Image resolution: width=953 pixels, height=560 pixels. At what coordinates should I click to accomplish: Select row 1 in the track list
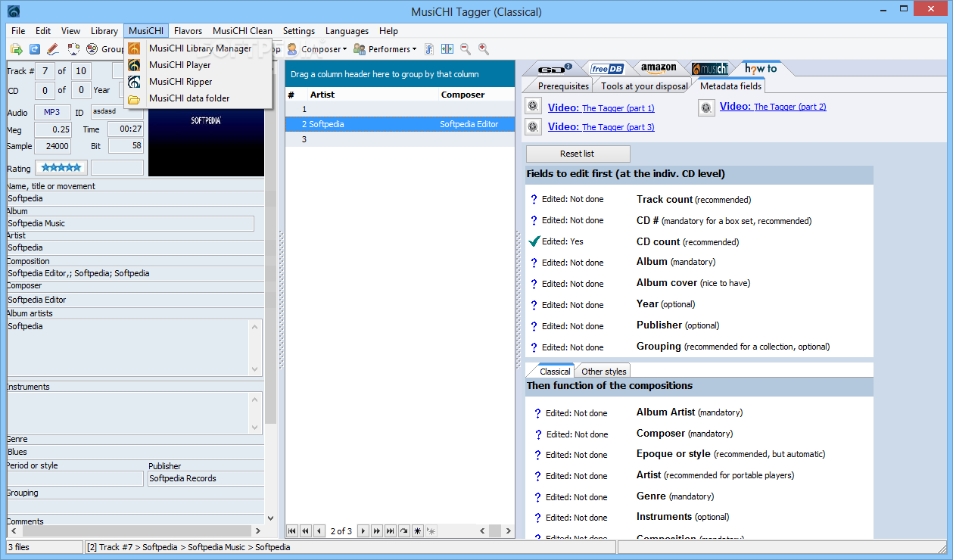(x=400, y=109)
